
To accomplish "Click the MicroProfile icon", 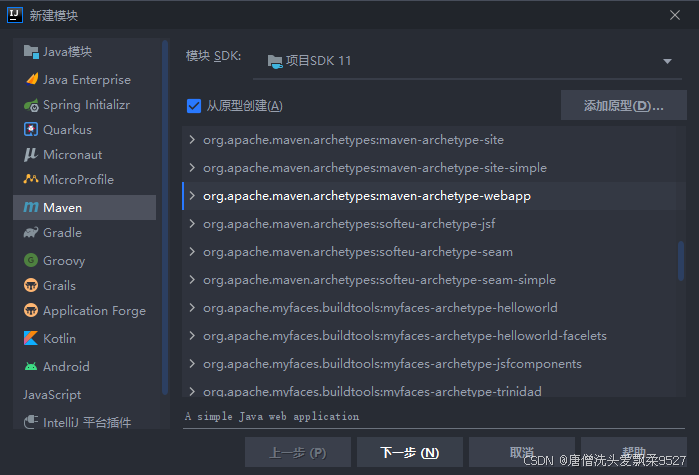I will click(31, 179).
